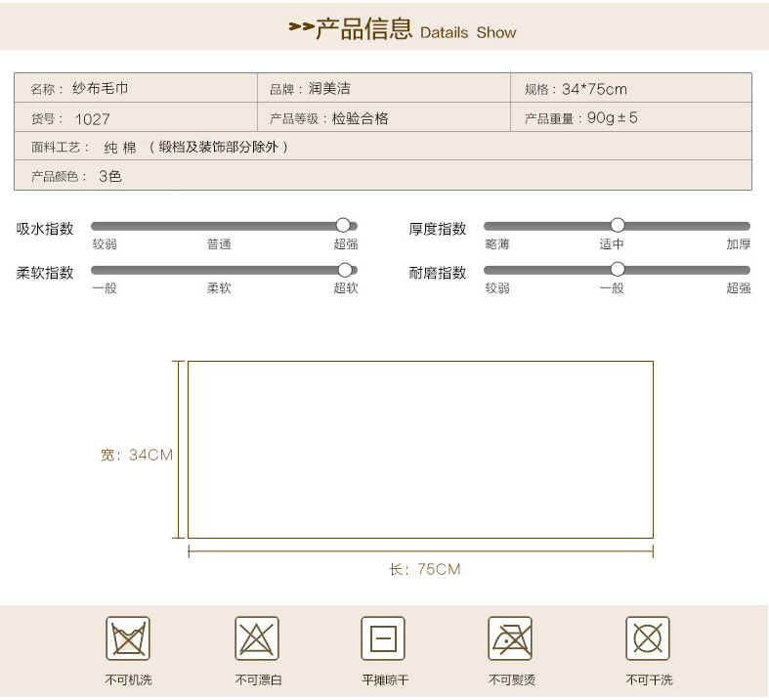Click the 耐磨指数 label

438,272
